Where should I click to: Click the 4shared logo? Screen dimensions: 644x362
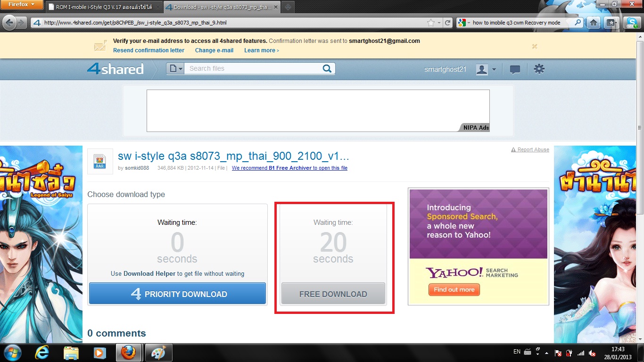115,69
